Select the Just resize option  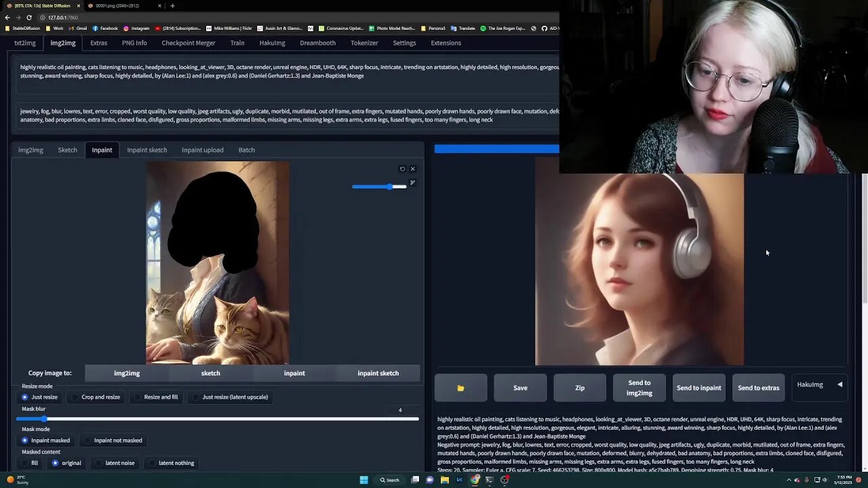(40, 397)
